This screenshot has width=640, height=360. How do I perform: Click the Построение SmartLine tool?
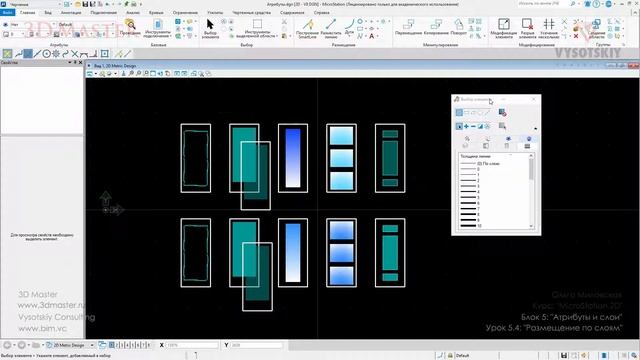tap(307, 28)
